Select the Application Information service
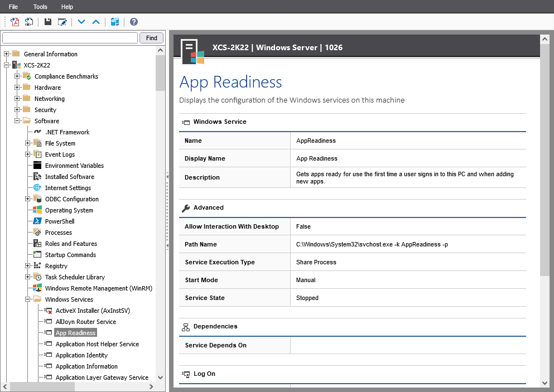Screen dimensions: 554x392 [x=86, y=366]
